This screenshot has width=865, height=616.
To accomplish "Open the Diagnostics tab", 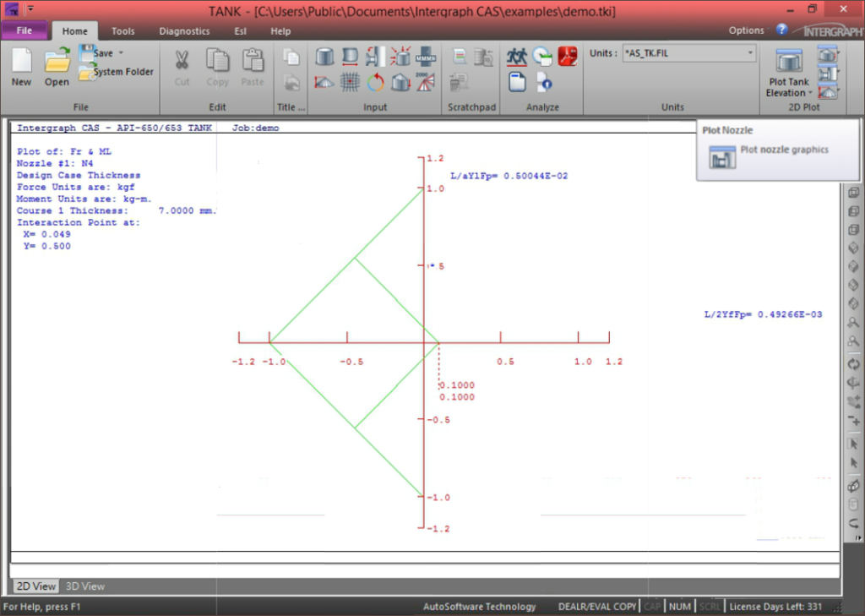I will [184, 31].
